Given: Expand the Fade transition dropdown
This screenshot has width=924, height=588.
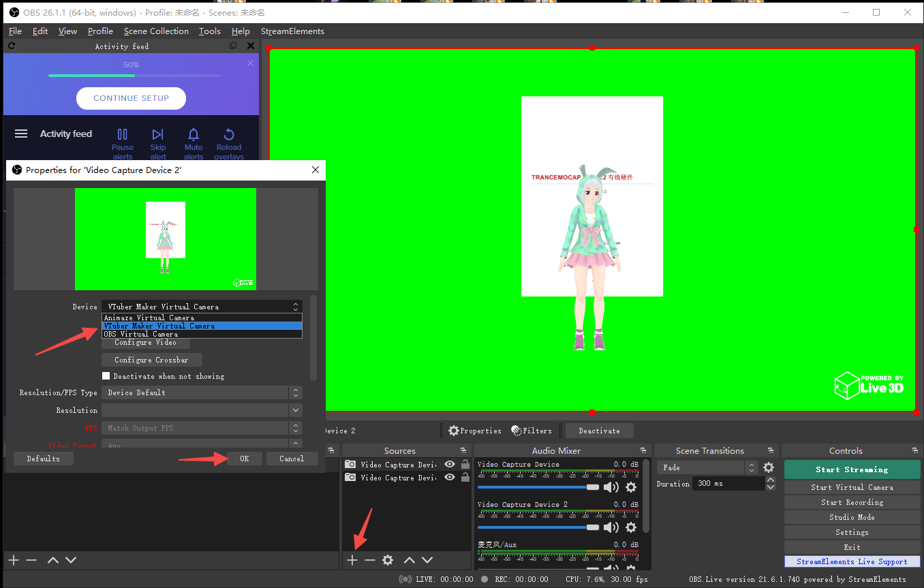Looking at the screenshot, I should pyautogui.click(x=707, y=467).
